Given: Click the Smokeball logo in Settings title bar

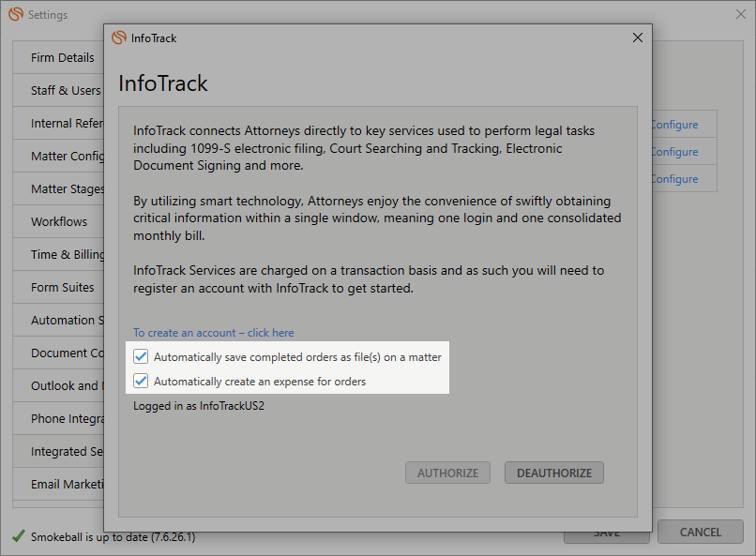Looking at the screenshot, I should coord(16,15).
